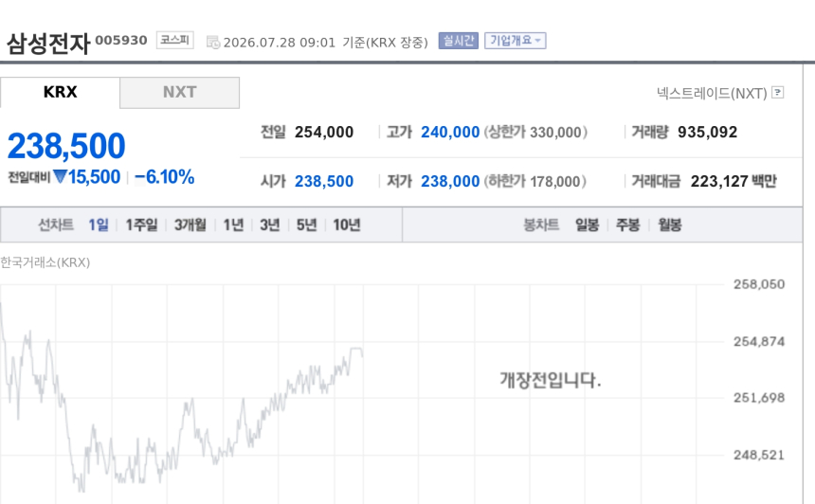
Task: Click the timestamp 2026.07.28 09:01
Action: click(280, 43)
